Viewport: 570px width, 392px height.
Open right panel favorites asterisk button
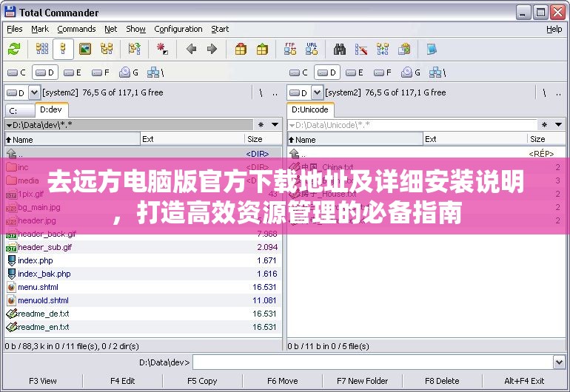[544, 125]
